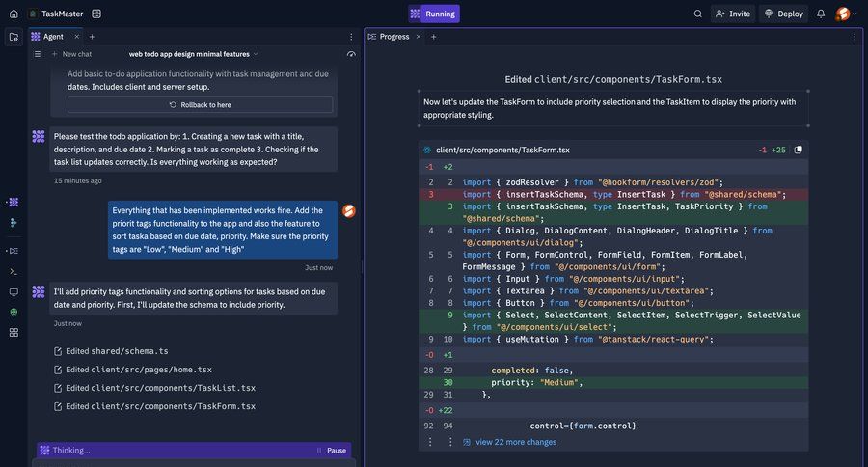The width and height of the screenshot is (868, 467).
Task: Start a New chat
Action: 71,54
